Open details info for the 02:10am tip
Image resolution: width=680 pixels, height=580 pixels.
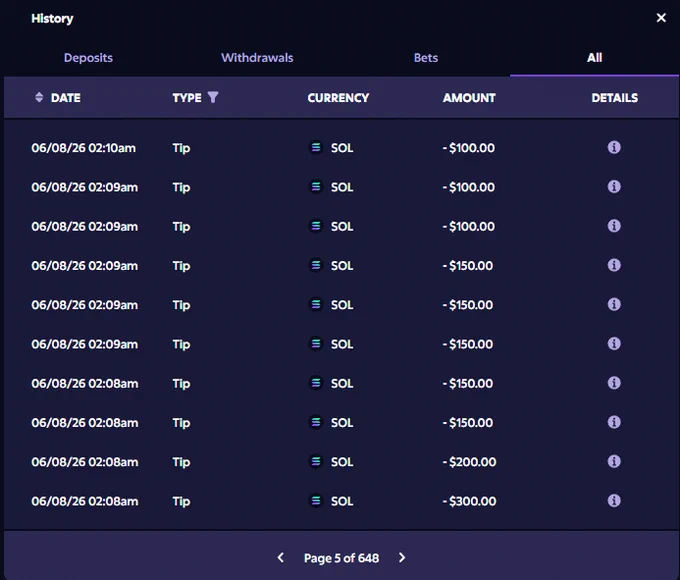tap(614, 147)
